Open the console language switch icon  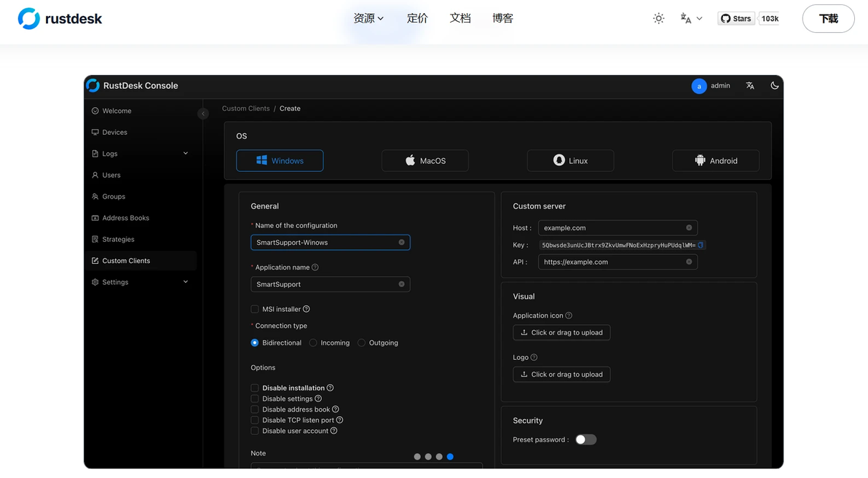coord(750,86)
